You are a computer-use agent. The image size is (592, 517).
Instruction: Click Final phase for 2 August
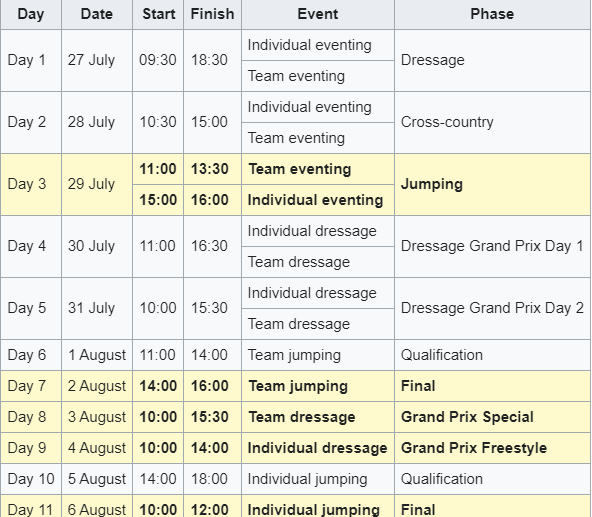coord(492,386)
